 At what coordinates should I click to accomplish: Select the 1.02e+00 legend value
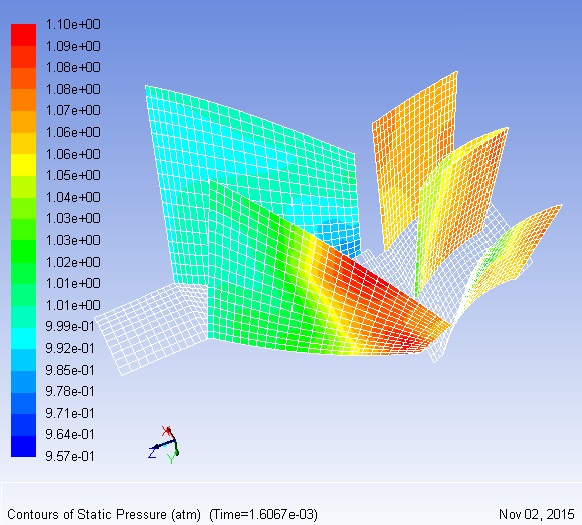pyautogui.click(x=73, y=262)
